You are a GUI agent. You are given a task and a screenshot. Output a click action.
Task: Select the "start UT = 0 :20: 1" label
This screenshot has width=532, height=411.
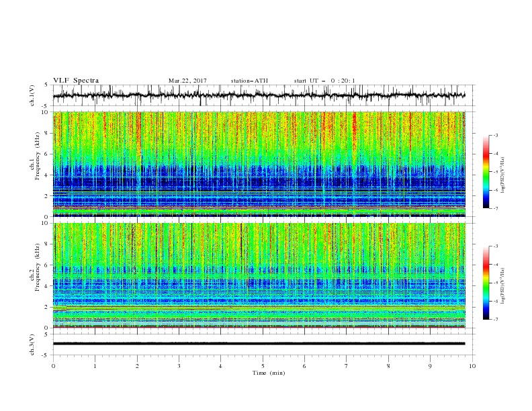pyautogui.click(x=324, y=81)
